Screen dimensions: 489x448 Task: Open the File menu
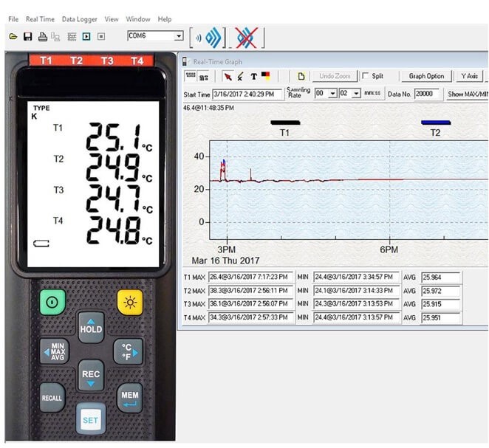(13, 19)
